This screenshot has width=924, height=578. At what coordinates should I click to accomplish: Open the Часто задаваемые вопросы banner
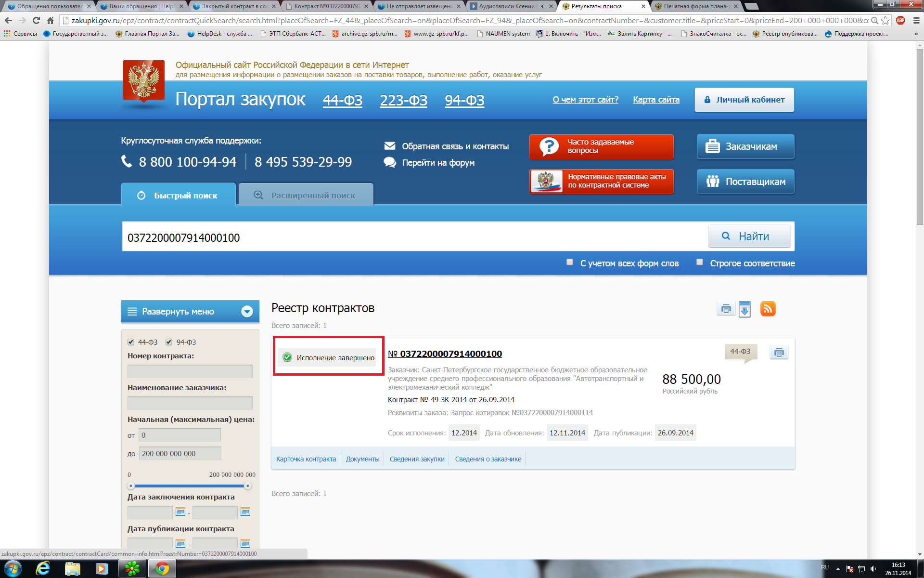601,146
